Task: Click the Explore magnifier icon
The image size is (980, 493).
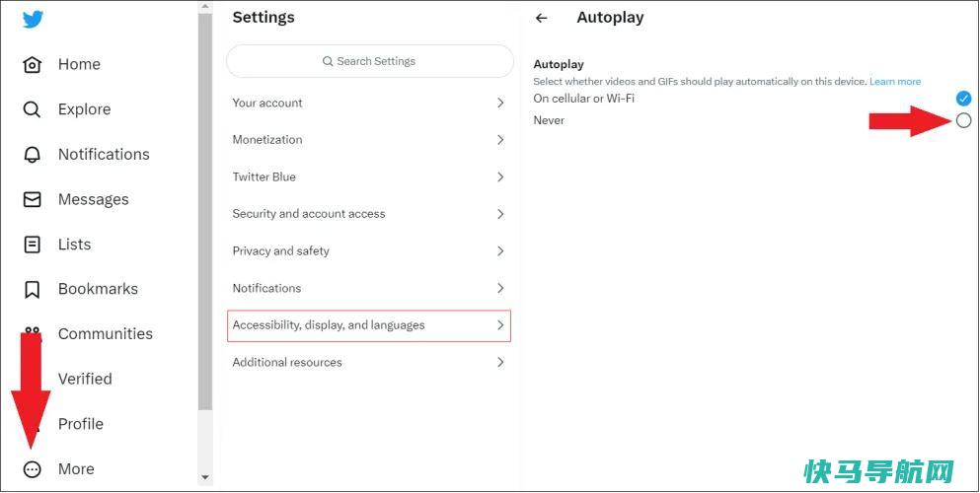Action: pyautogui.click(x=32, y=109)
